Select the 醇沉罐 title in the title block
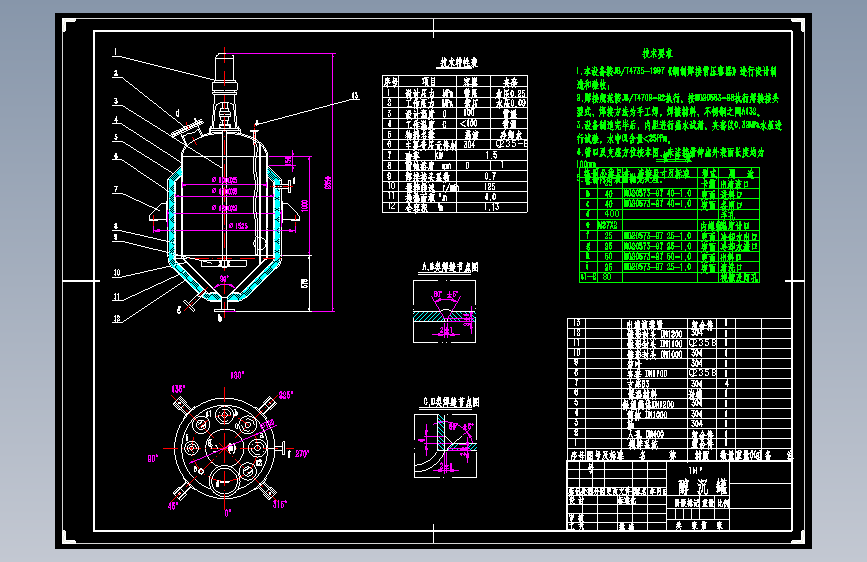Image resolution: width=867 pixels, height=562 pixels. 703,486
